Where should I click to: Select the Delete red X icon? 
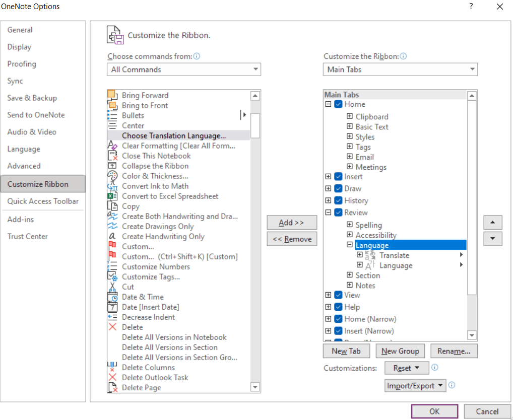112,327
